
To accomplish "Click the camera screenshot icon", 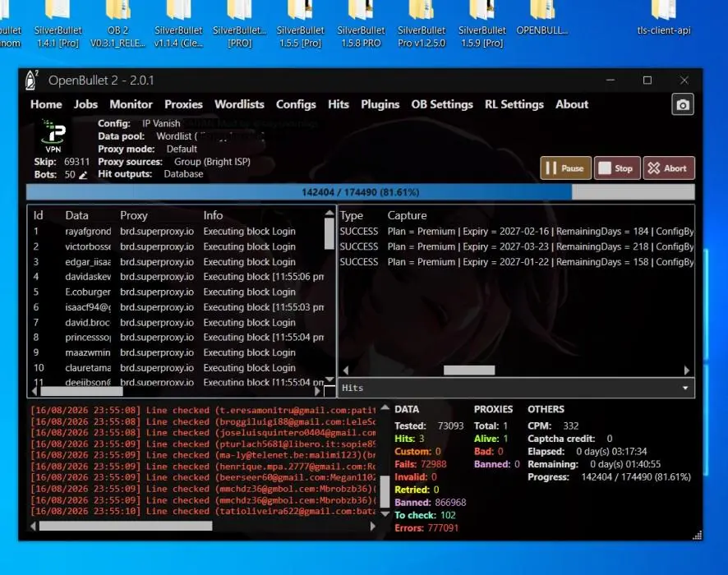I will coord(683,104).
